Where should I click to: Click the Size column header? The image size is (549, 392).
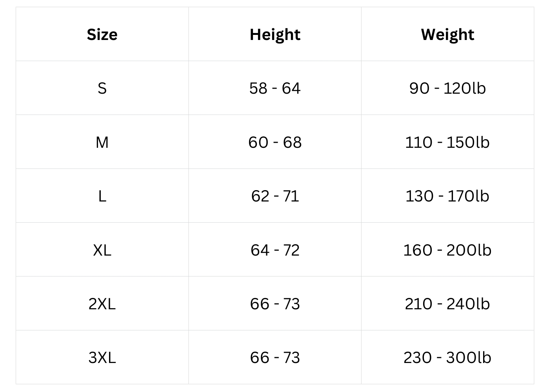click(102, 34)
